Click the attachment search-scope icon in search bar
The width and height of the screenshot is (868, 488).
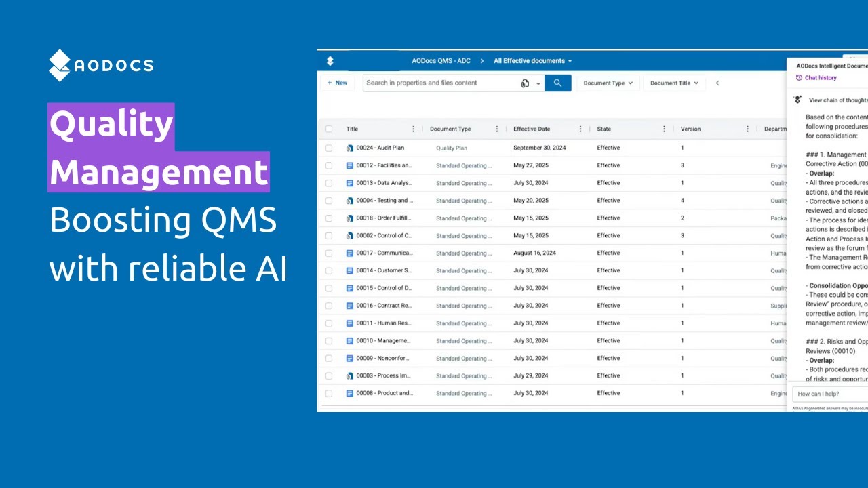(525, 83)
